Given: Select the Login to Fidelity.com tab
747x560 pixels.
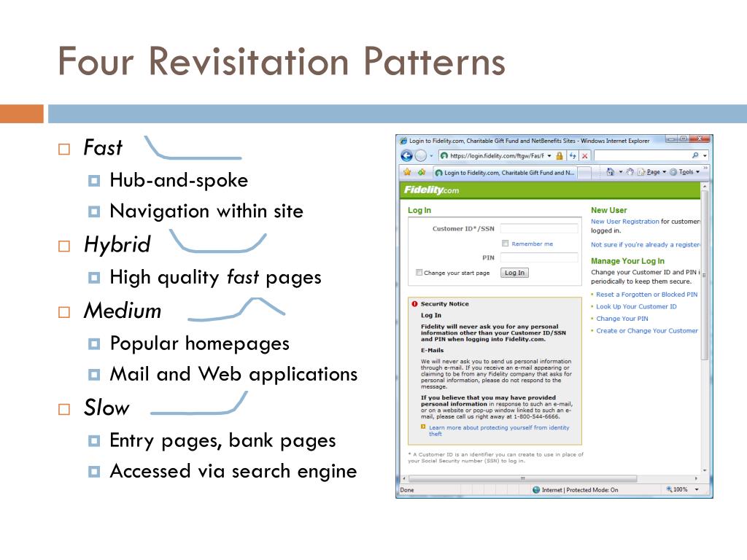Looking at the screenshot, I should tap(505, 172).
